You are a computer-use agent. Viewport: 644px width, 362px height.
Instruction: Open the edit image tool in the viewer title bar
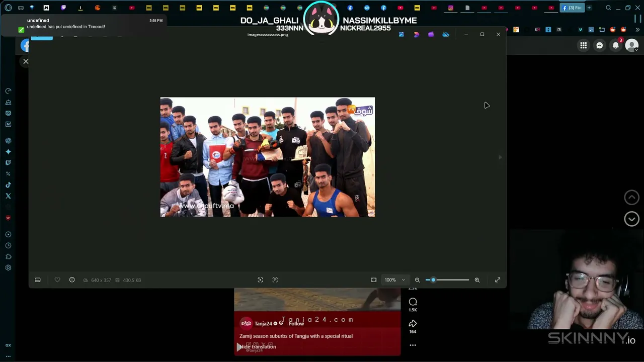pyautogui.click(x=401, y=34)
